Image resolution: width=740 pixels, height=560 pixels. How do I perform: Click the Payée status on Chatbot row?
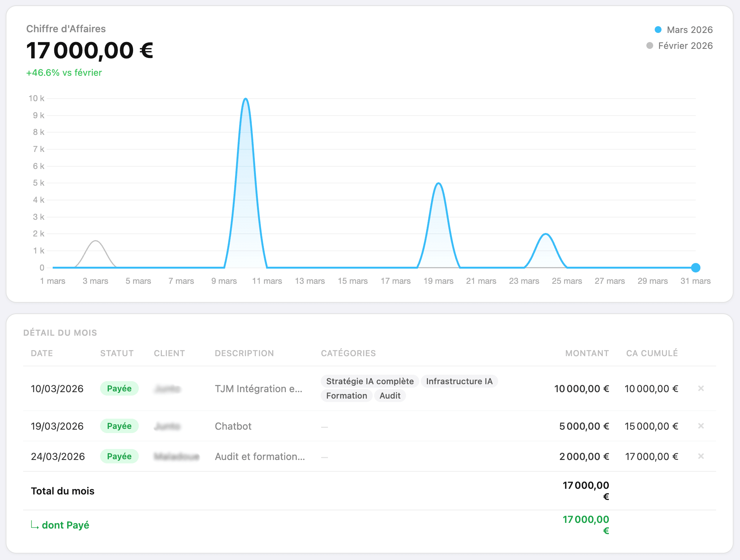tap(119, 426)
